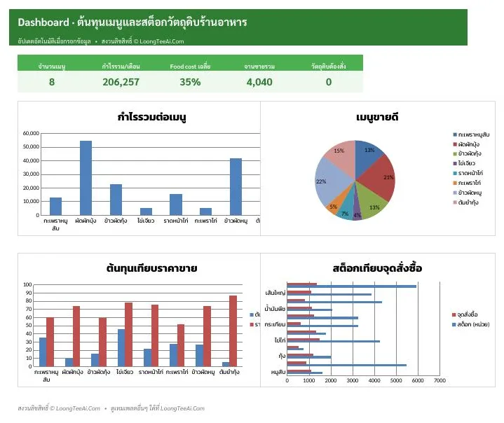Click the ราดหน้าไก่ legend label in pie chart
This screenshot has width=504, height=423.
click(470, 173)
